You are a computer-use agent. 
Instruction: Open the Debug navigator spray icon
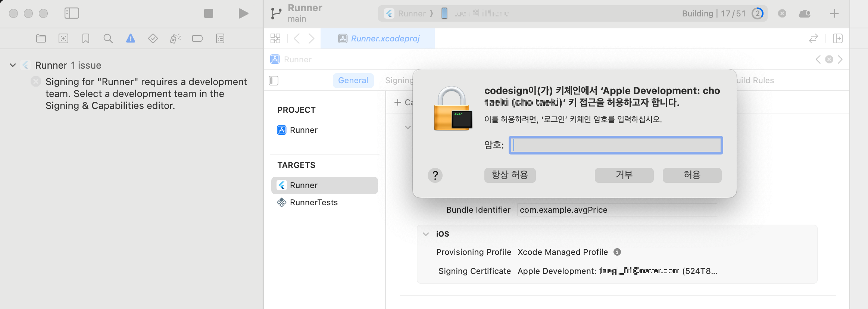tap(175, 38)
